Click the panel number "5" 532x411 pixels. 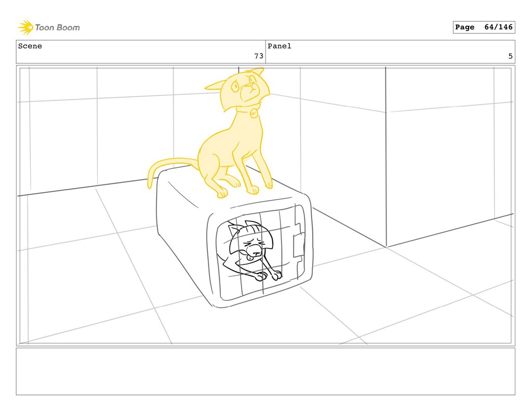[x=510, y=56]
